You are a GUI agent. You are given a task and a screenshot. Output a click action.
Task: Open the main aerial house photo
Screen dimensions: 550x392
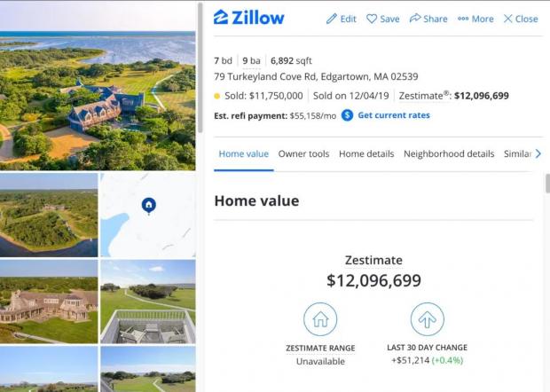coord(98,86)
